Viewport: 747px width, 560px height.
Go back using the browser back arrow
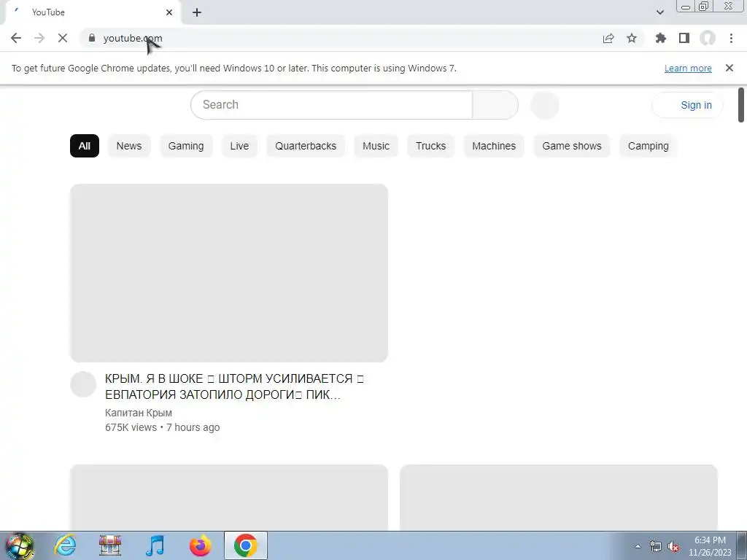point(16,38)
